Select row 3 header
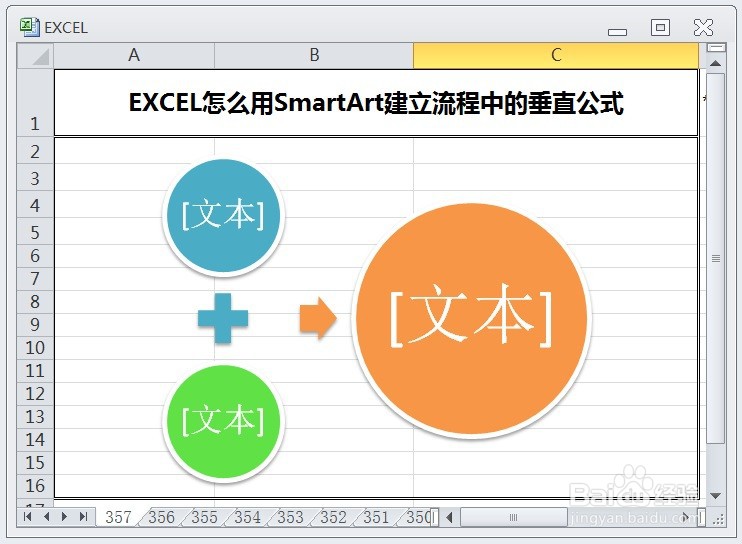Image resolution: width=742 pixels, height=544 pixels. tap(35, 178)
